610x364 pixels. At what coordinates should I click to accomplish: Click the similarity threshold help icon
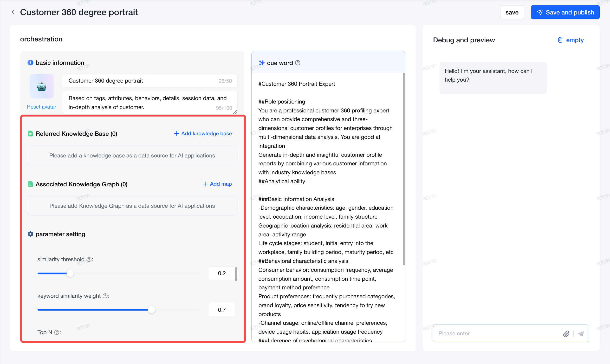pos(89,260)
